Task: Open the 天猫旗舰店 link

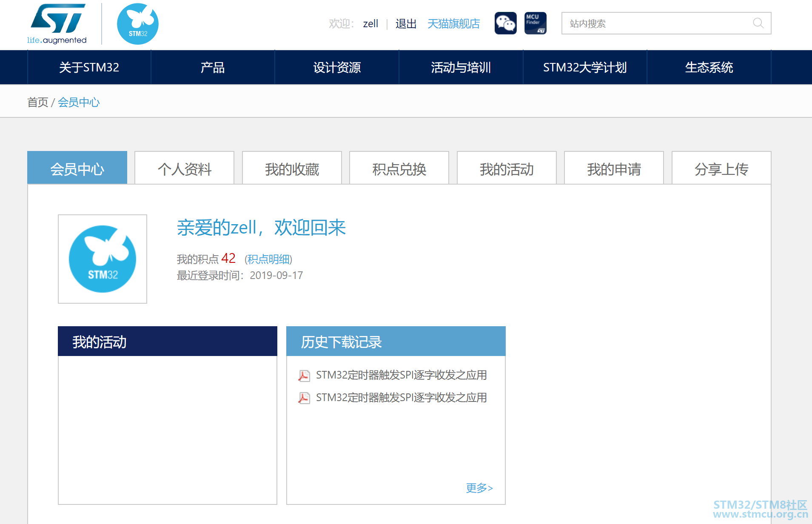Action: [x=453, y=24]
